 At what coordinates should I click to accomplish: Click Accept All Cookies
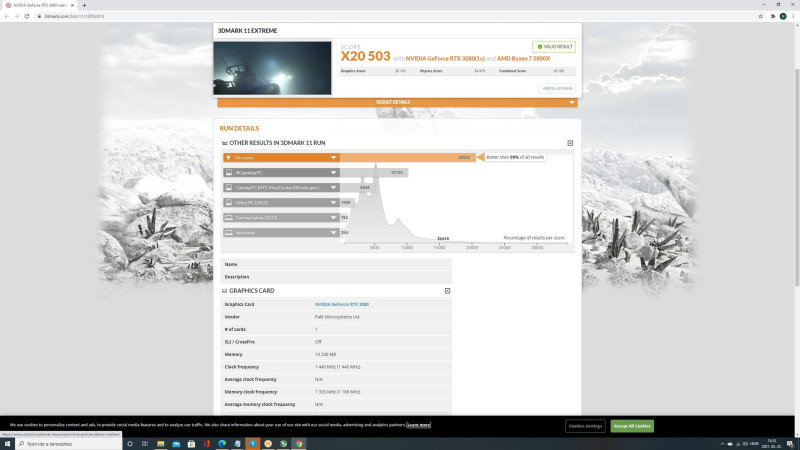coord(632,426)
